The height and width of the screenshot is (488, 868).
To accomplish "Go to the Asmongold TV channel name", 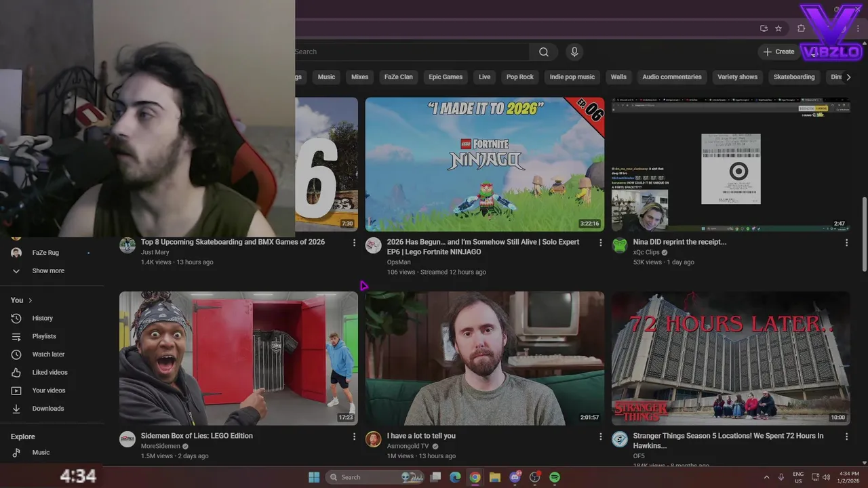I will [x=408, y=446].
